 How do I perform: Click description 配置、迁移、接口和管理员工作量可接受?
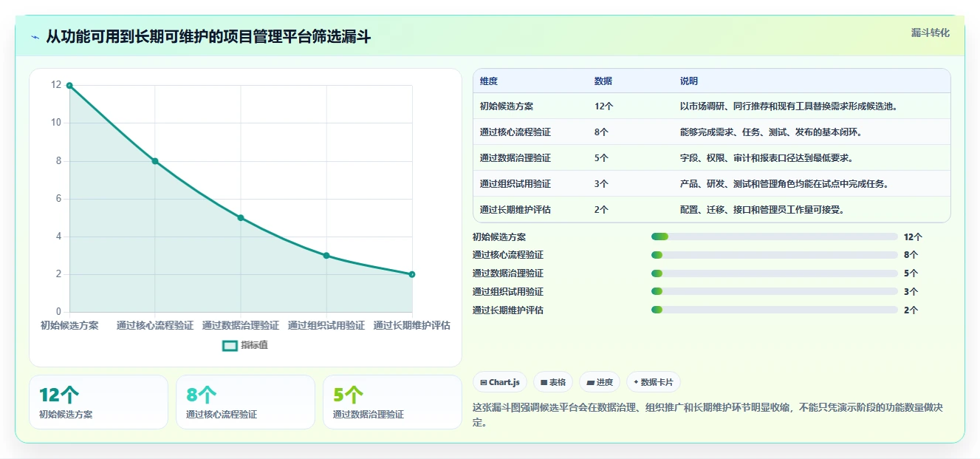click(761, 210)
